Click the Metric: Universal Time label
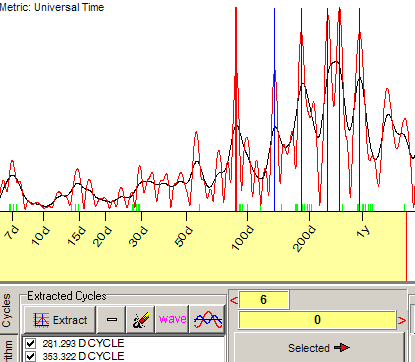 tap(52, 7)
